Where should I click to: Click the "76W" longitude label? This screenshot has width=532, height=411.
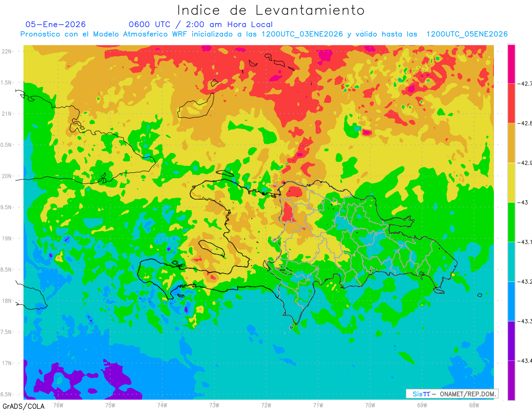point(58,405)
